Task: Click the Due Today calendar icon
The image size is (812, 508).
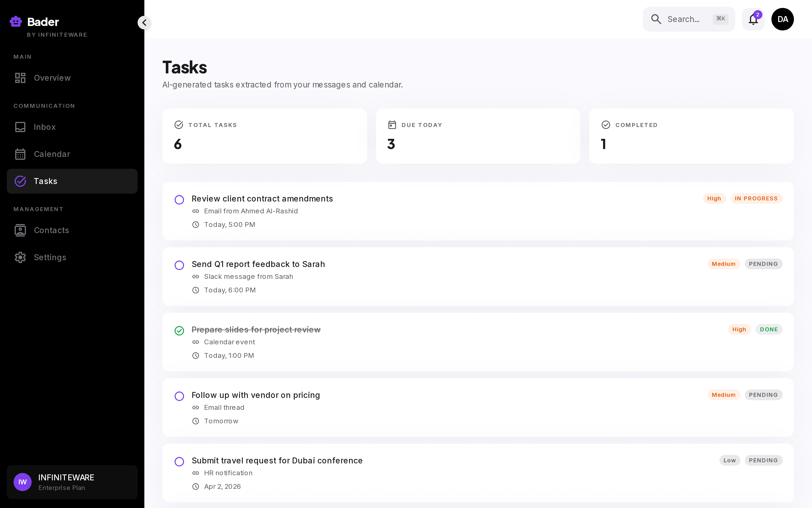Action: point(392,125)
